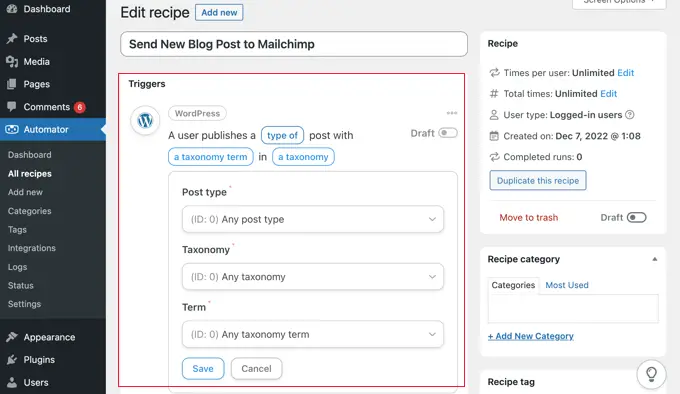The height and width of the screenshot is (394, 680).
Task: Open the trigger three-dots options menu
Action: pyautogui.click(x=451, y=113)
